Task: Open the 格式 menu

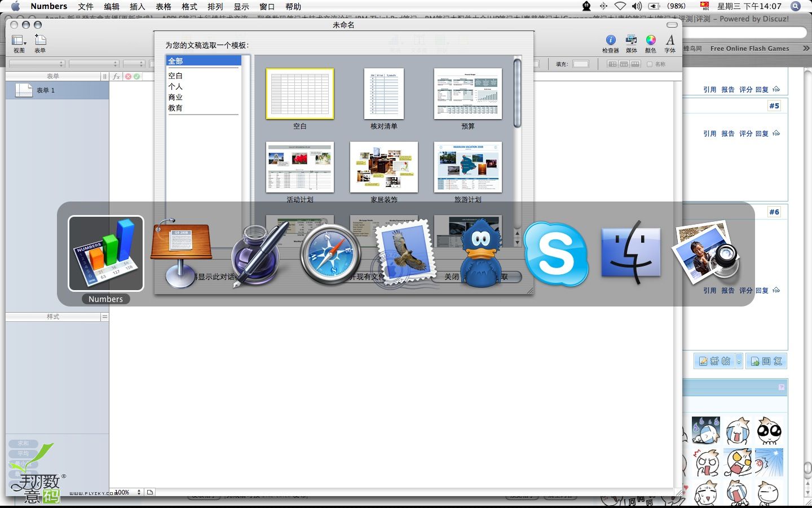Action: [x=189, y=6]
